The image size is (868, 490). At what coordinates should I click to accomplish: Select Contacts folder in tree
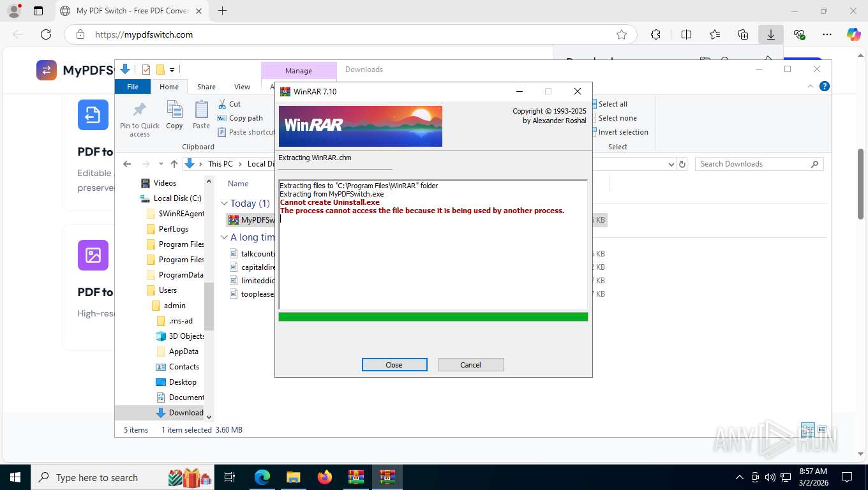point(178,367)
